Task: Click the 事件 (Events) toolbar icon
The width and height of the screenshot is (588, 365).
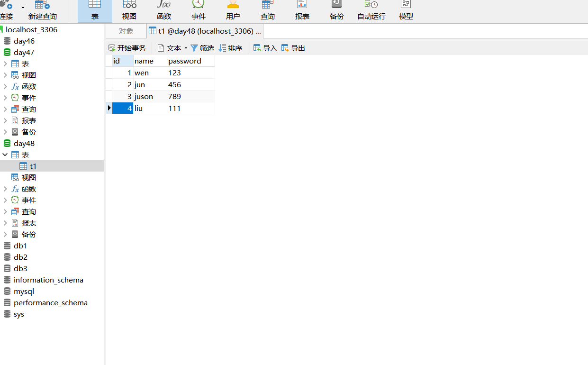Action: click(x=198, y=10)
